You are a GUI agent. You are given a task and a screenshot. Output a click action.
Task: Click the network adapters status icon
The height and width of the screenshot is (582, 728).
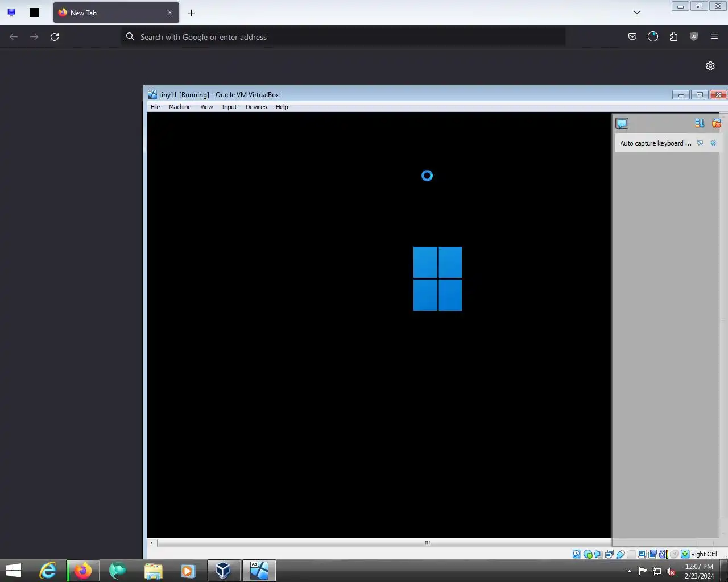[609, 554]
